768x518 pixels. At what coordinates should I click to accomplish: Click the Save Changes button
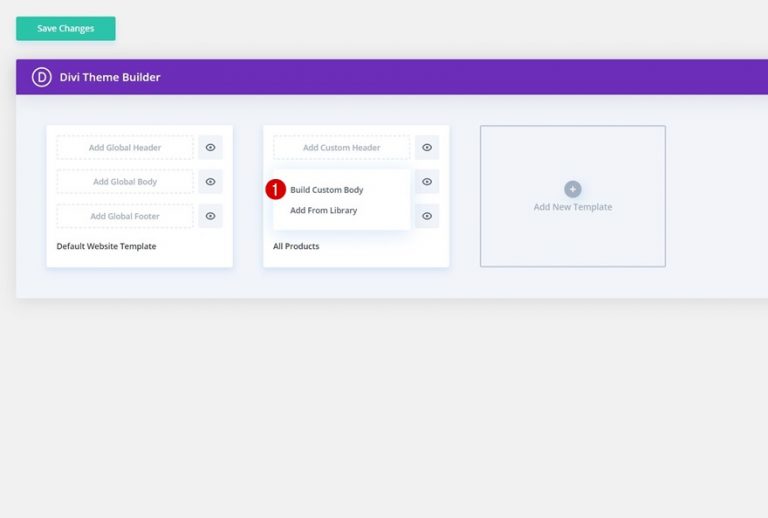[65, 29]
